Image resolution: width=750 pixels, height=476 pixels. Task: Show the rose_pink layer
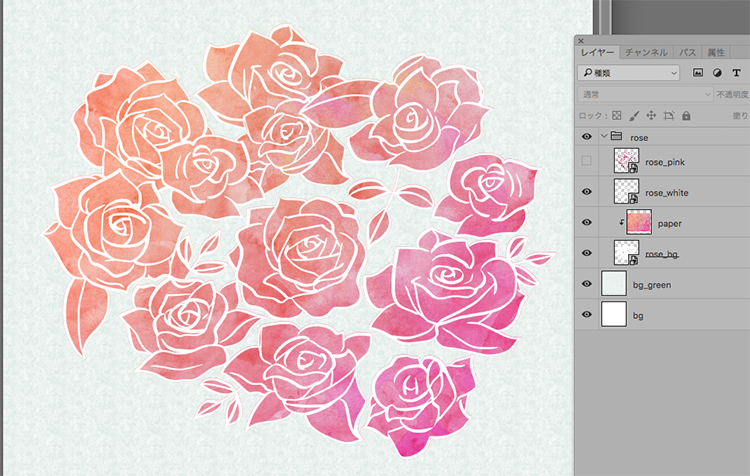click(586, 161)
